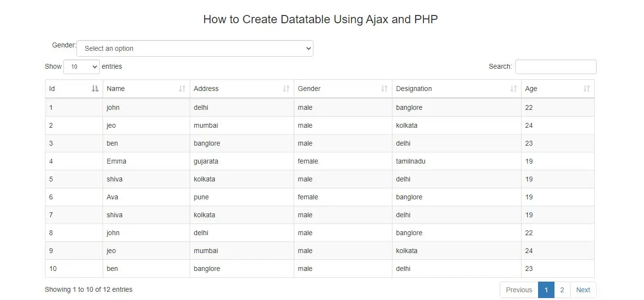Open the Gender filter dropdown
Viewport: 644px width, 300px height.
point(195,48)
